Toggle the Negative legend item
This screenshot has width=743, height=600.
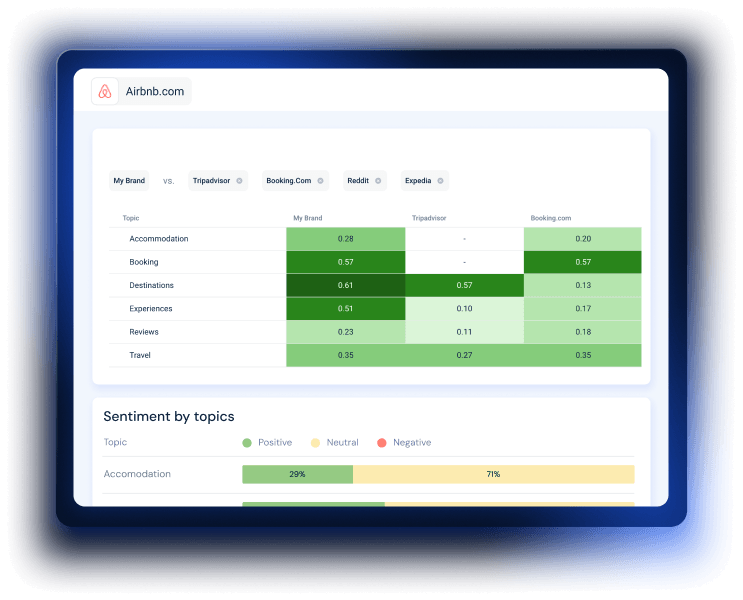(404, 443)
